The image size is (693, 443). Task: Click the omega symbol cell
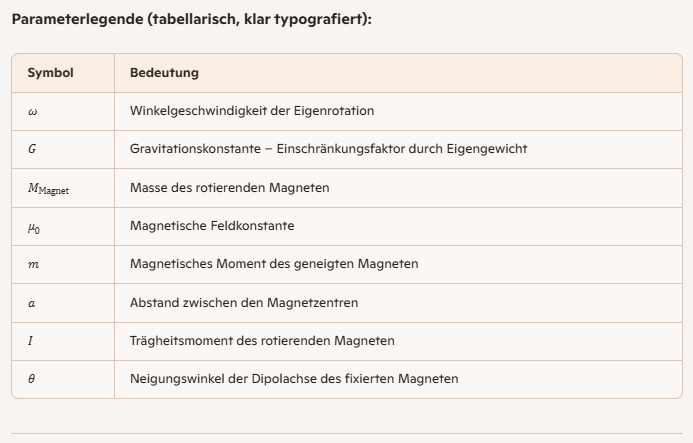[x=32, y=111]
